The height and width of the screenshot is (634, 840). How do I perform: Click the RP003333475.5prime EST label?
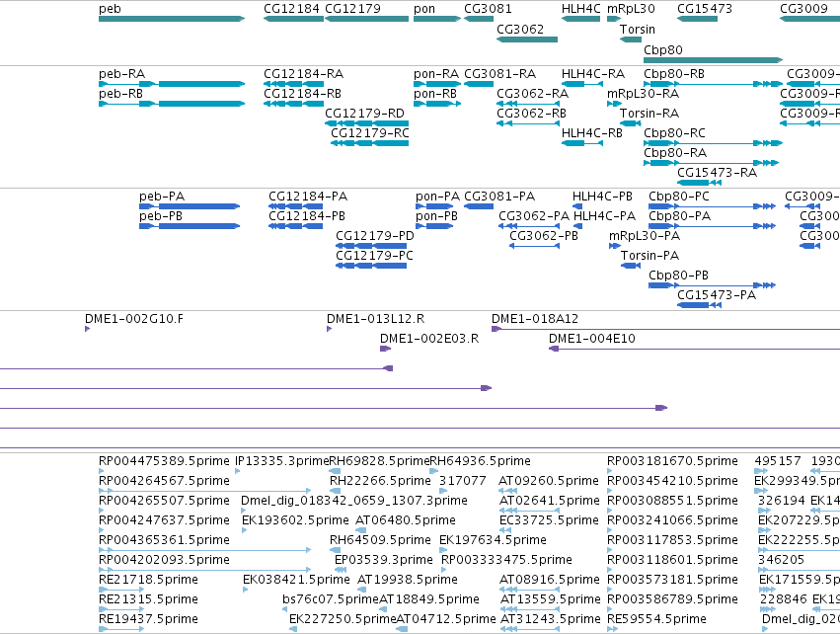506,560
